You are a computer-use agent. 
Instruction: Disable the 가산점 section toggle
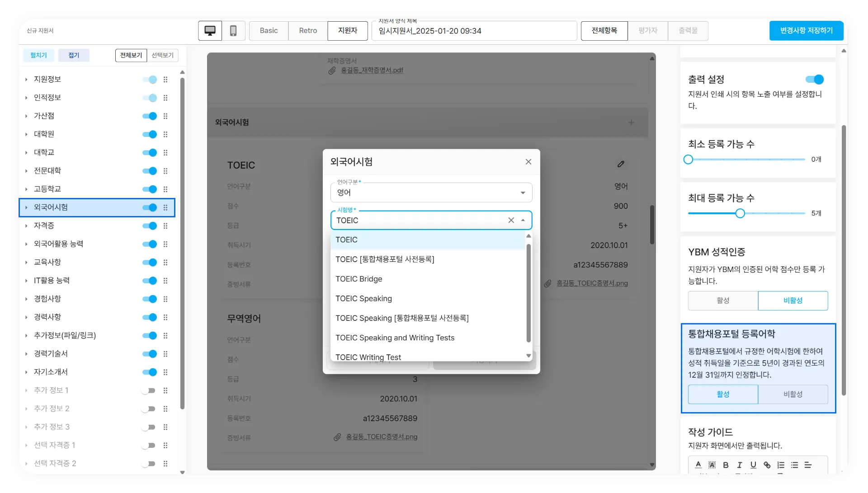[x=149, y=116]
